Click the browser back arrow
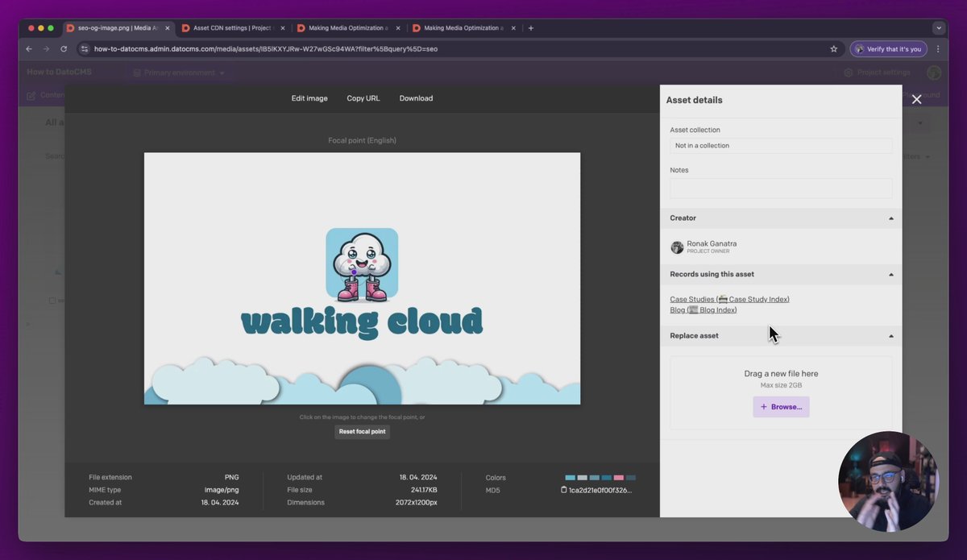 29,49
